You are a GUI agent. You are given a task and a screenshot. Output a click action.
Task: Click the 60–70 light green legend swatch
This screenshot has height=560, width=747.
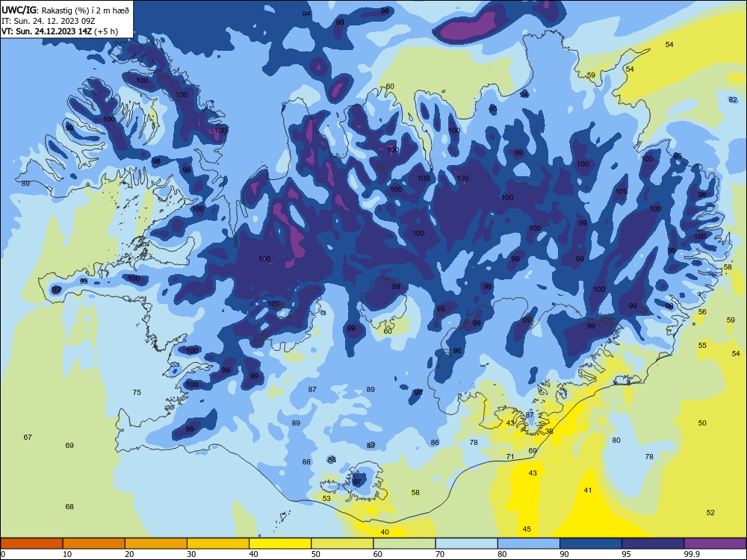coord(404,544)
